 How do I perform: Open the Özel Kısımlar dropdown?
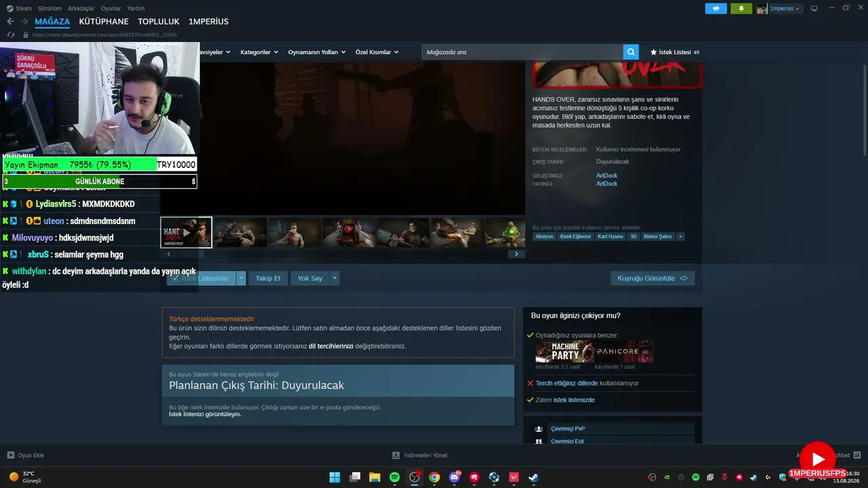click(x=377, y=52)
